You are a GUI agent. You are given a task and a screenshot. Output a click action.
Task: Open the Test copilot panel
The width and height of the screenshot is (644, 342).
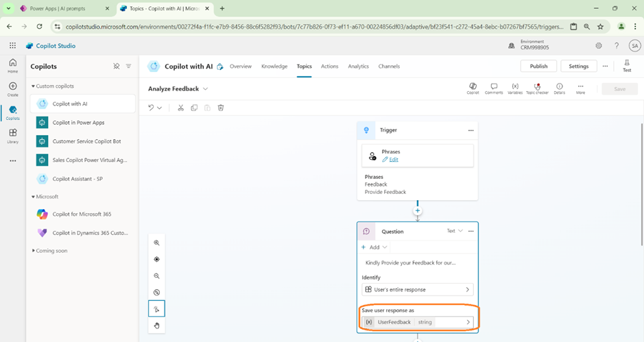click(x=626, y=66)
